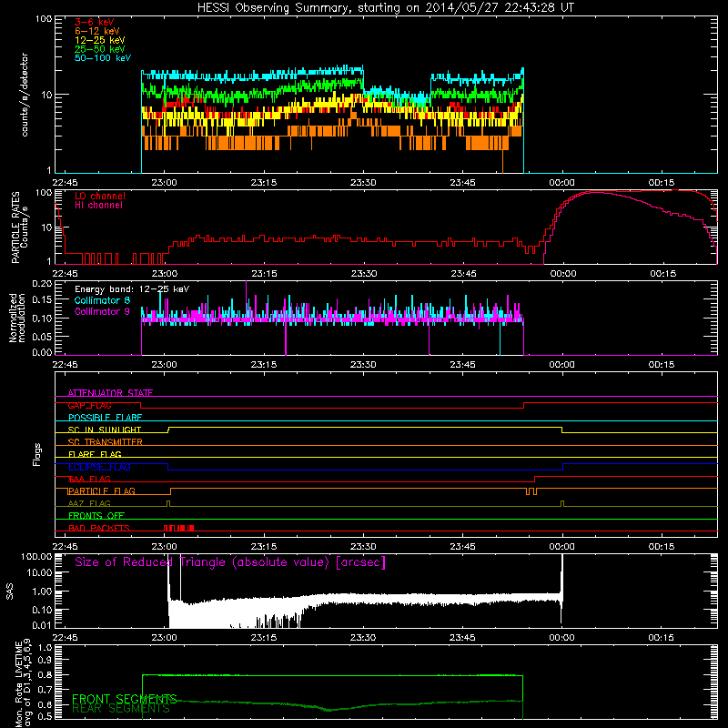
Task: Click 22:45 time label under counts panel
Action: [65, 183]
